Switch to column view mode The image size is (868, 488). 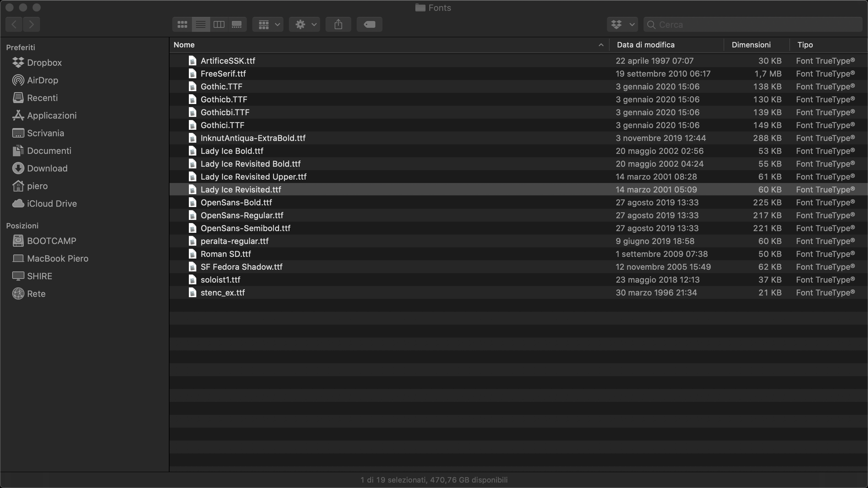click(x=219, y=24)
